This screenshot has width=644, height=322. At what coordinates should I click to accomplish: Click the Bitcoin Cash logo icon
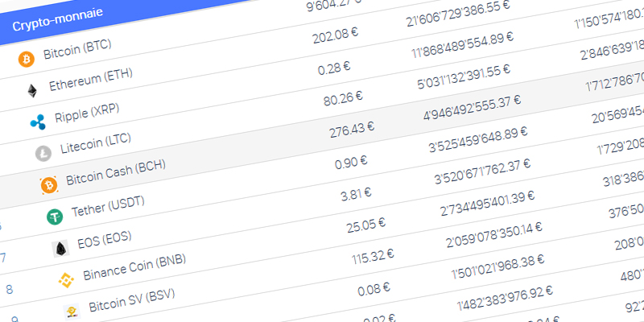[49, 186]
